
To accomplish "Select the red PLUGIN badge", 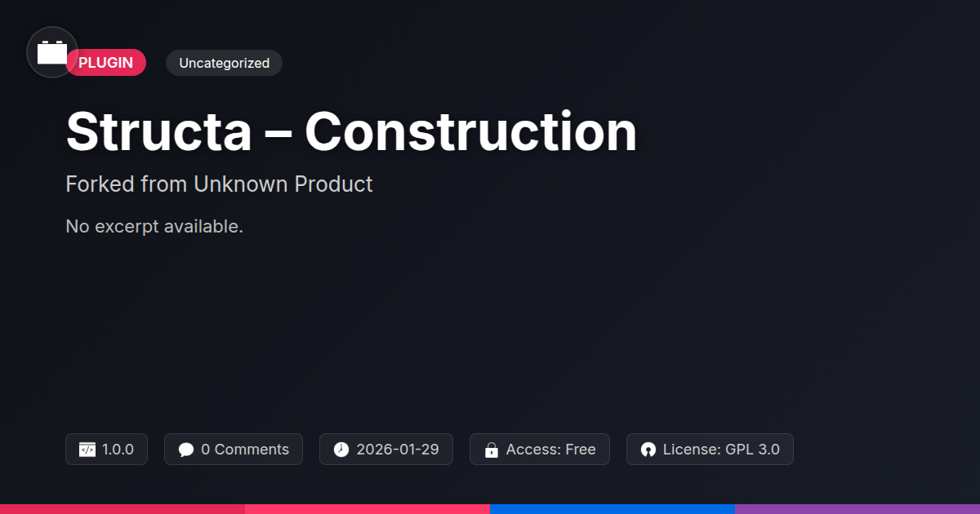I will (x=106, y=63).
